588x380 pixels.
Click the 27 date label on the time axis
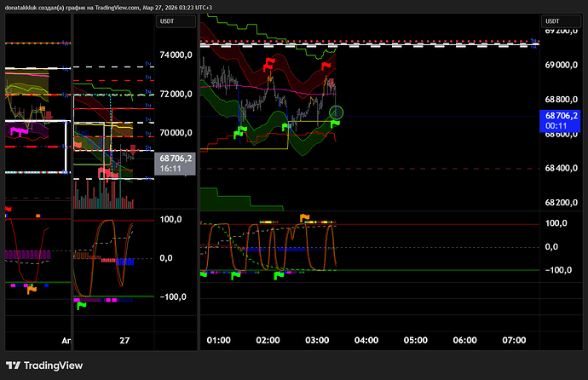coord(124,339)
